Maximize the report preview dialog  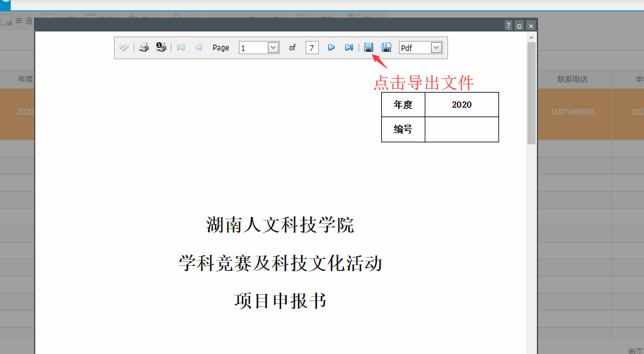click(x=519, y=26)
